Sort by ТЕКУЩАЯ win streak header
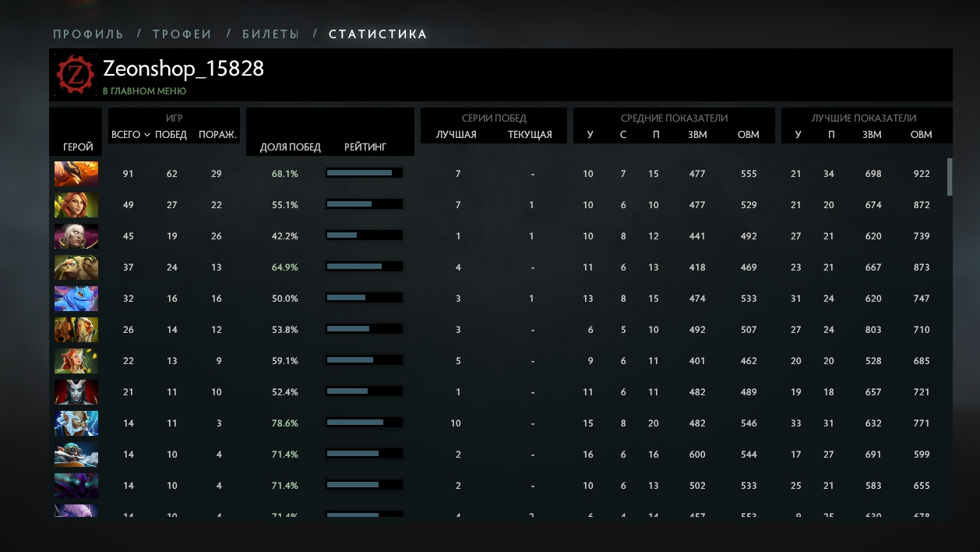This screenshot has width=980, height=552. pyautogui.click(x=530, y=135)
